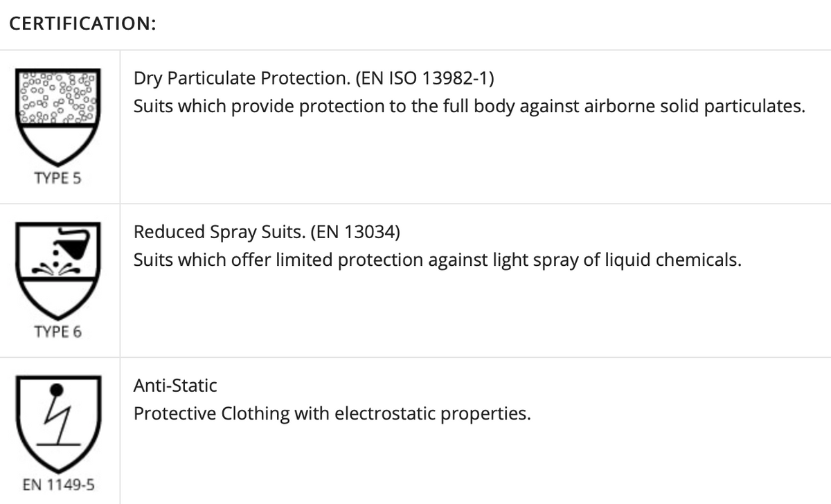The width and height of the screenshot is (831, 504).
Task: Click the empty lower half of the Type 6 shield
Action: click(58, 298)
